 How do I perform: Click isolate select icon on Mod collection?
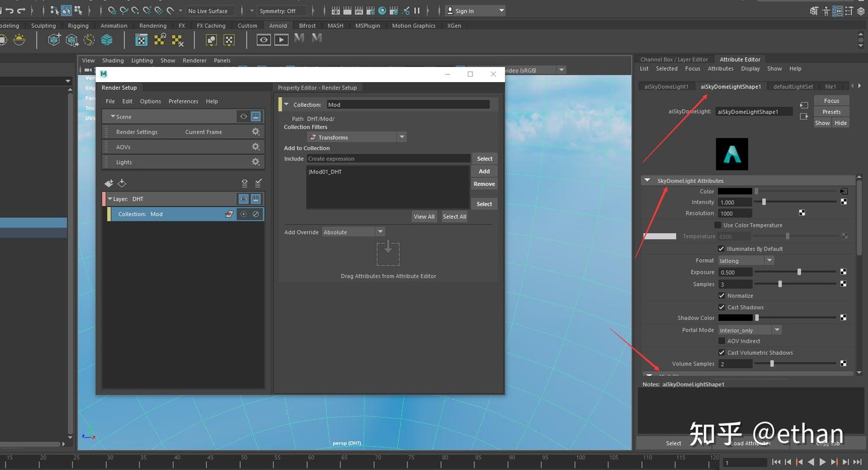244,214
